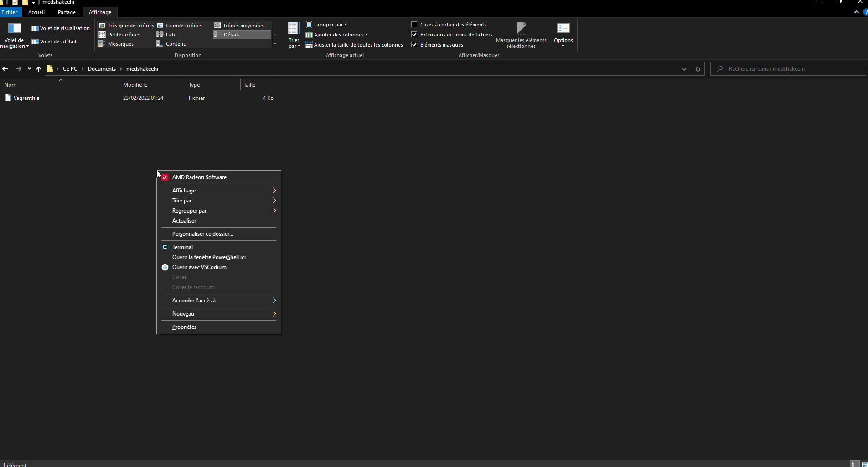Select Petites icônes layout
The image size is (868, 467).
(119, 35)
